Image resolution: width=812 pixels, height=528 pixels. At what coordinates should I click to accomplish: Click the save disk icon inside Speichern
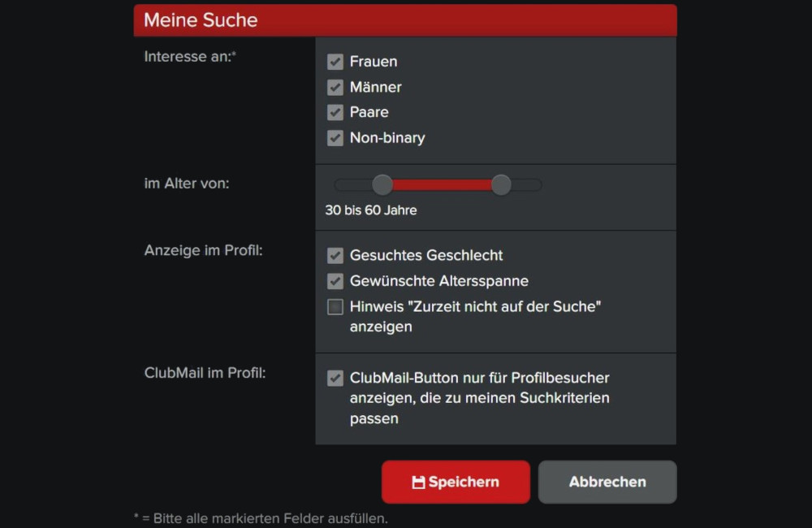[x=417, y=481]
